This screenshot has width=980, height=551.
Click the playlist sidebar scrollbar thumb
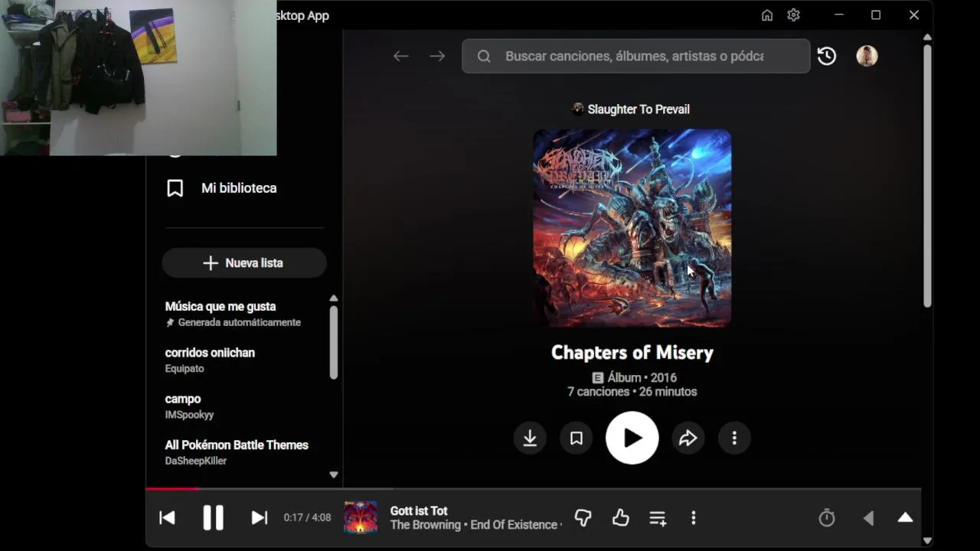click(333, 342)
